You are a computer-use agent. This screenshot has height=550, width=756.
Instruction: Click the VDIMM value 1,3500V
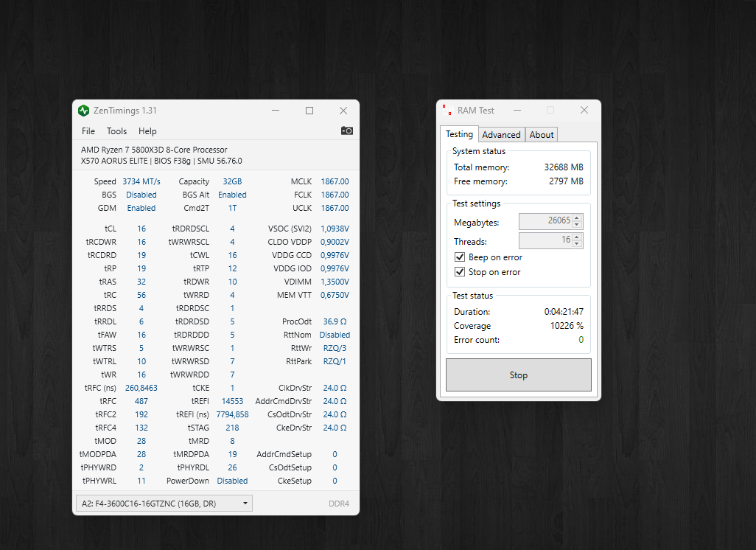(x=335, y=282)
